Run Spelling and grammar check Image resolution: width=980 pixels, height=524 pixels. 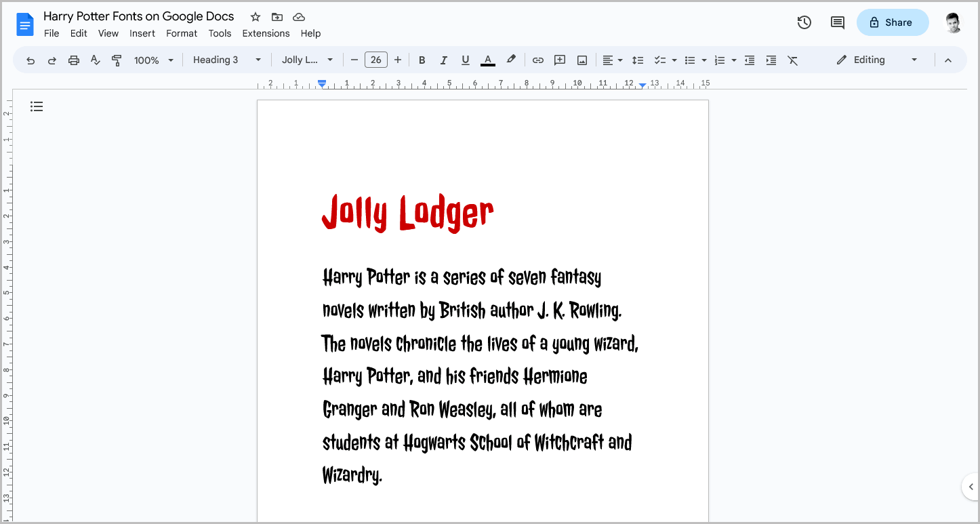pyautogui.click(x=95, y=60)
